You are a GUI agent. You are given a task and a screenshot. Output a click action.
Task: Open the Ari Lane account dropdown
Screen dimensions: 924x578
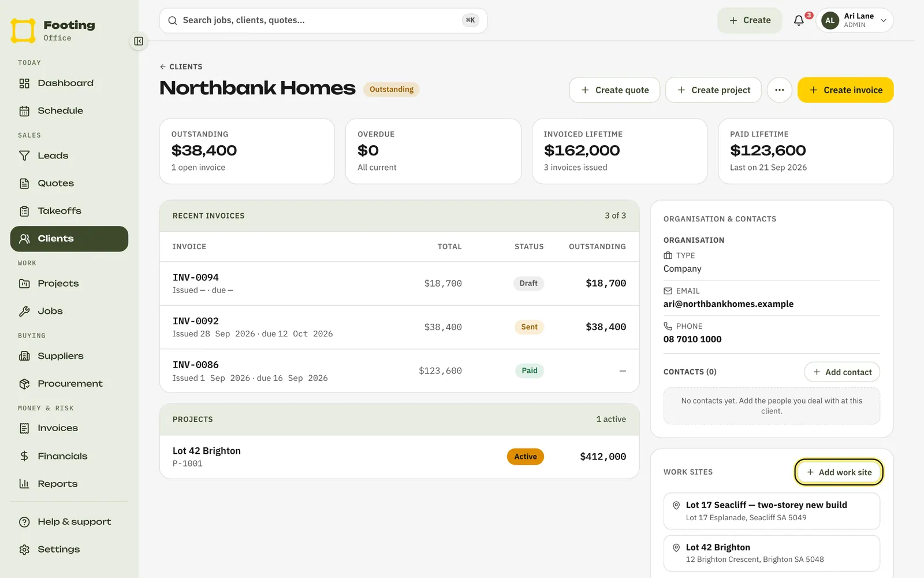[x=855, y=20]
